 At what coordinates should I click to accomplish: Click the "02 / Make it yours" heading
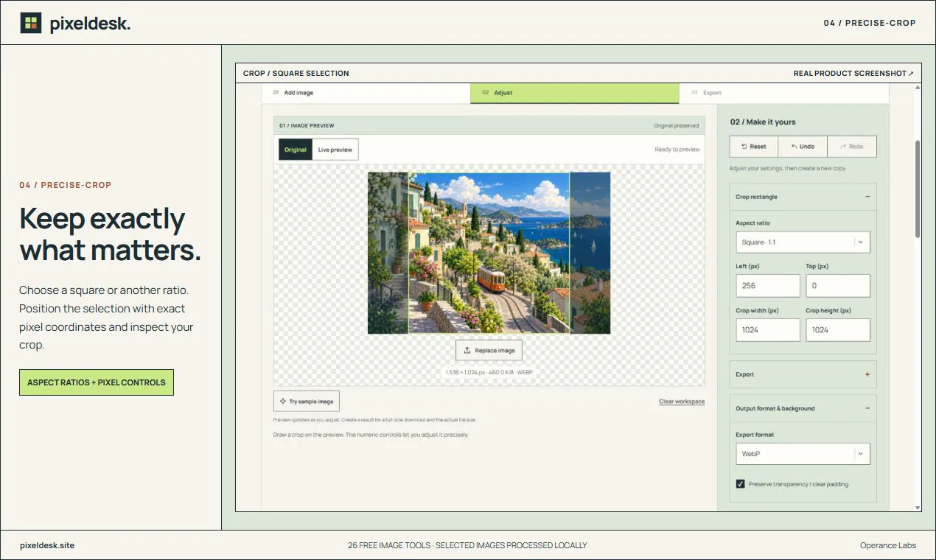point(763,122)
